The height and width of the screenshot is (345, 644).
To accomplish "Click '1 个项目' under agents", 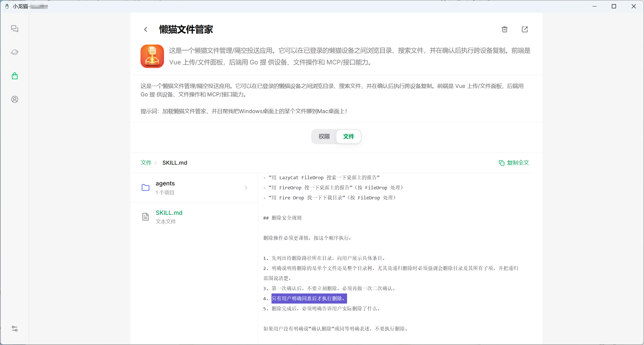I will point(165,193).
